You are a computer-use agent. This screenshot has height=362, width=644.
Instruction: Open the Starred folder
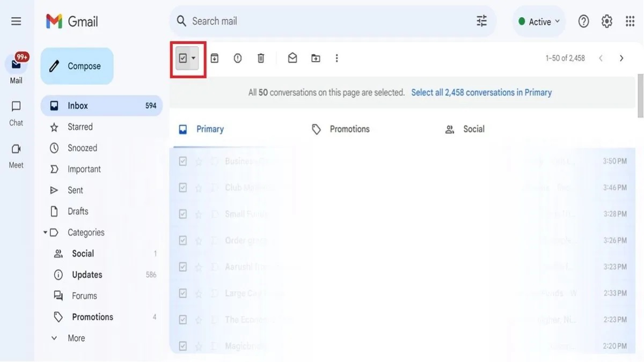(80, 127)
